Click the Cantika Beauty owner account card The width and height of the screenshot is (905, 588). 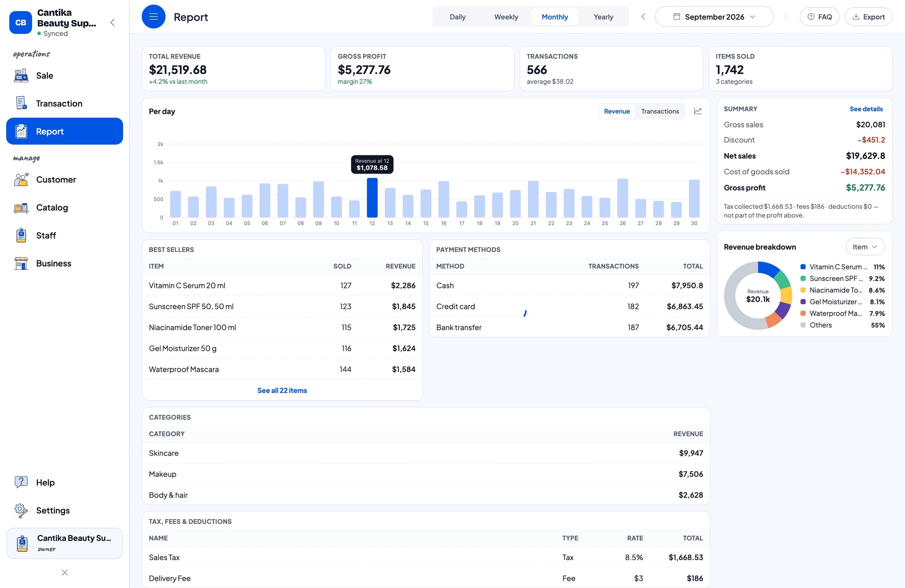(x=64, y=543)
